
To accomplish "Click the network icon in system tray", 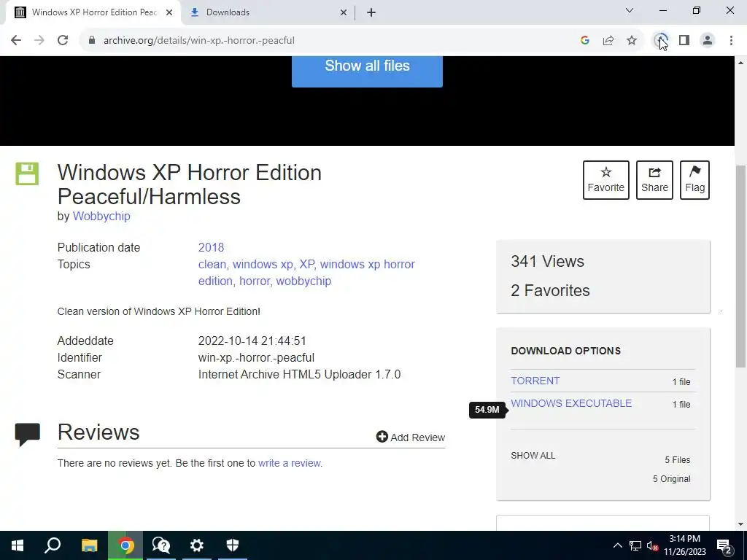I will click(635, 545).
